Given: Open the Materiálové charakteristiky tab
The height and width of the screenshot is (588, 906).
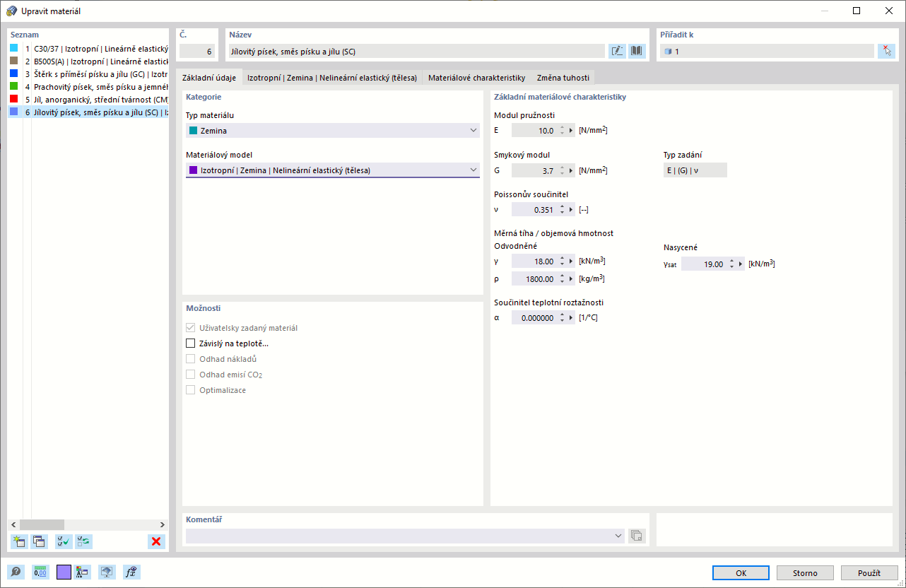Looking at the screenshot, I should point(477,78).
